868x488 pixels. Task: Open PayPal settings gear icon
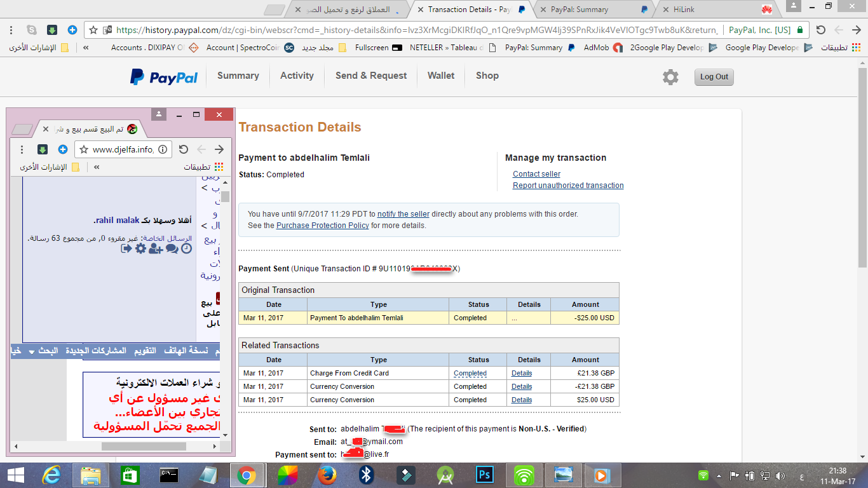click(670, 78)
